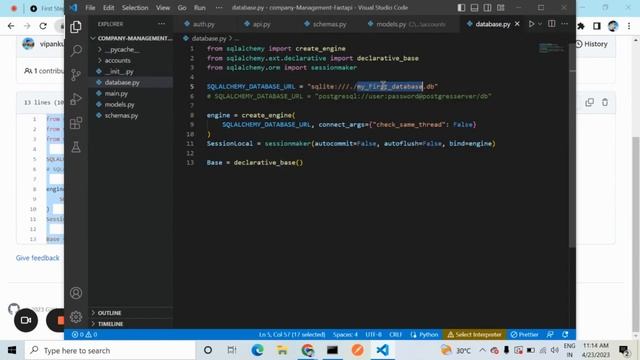Open History in the browser window

[592, 44]
